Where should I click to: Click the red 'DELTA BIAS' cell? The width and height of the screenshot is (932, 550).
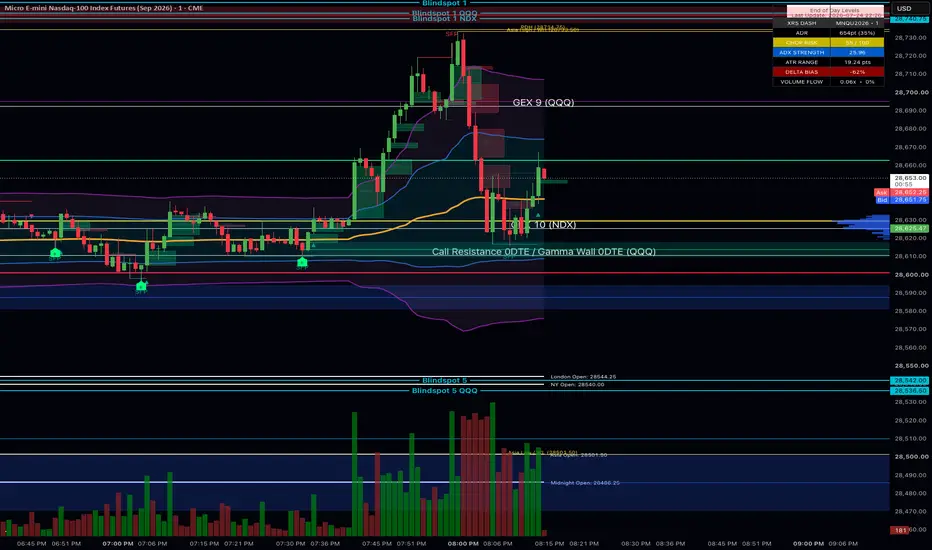pyautogui.click(x=801, y=72)
